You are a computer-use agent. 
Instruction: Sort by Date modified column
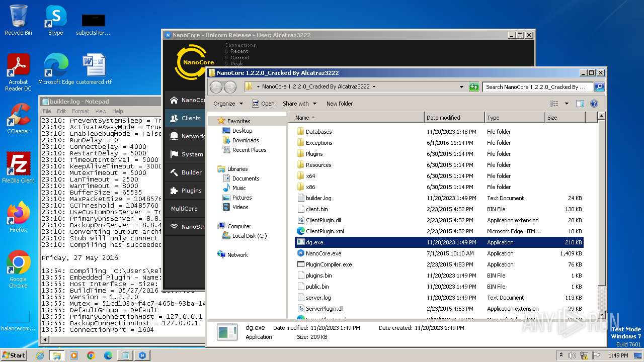coord(454,118)
